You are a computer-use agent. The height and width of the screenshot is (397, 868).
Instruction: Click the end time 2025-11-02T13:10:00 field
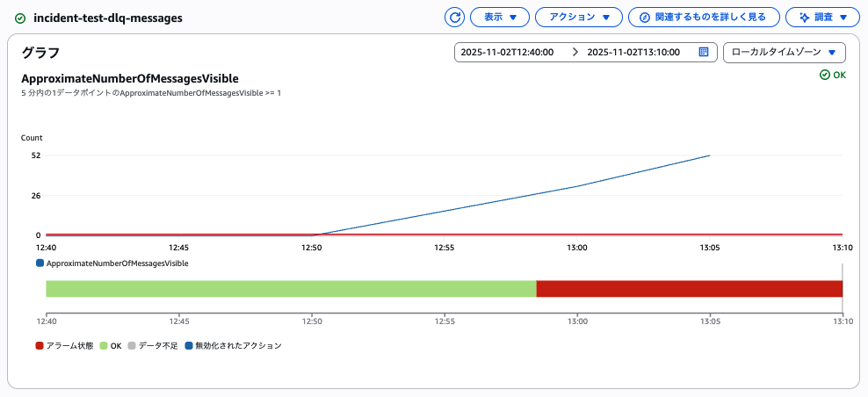pyautogui.click(x=633, y=52)
